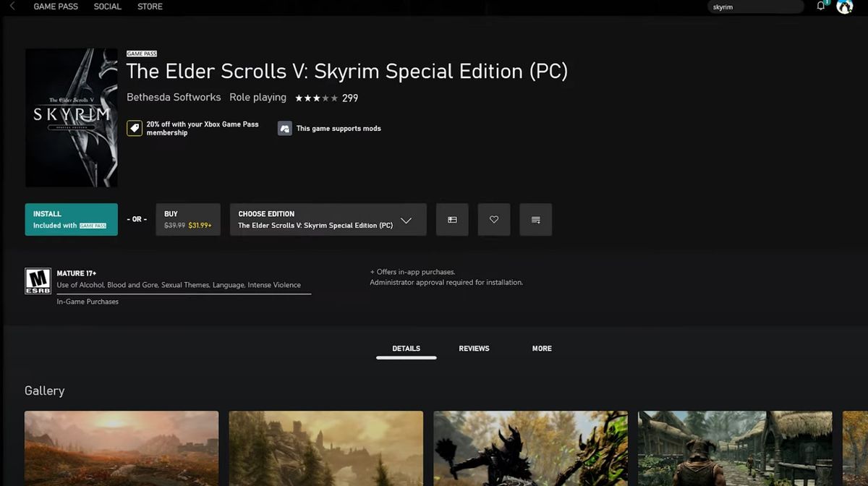Click the Game Pass discount tag icon
Screen dimensions: 868x486
coord(134,127)
